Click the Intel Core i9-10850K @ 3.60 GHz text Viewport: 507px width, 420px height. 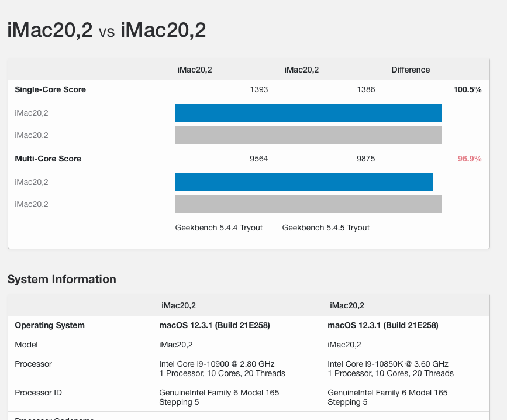[x=388, y=364]
